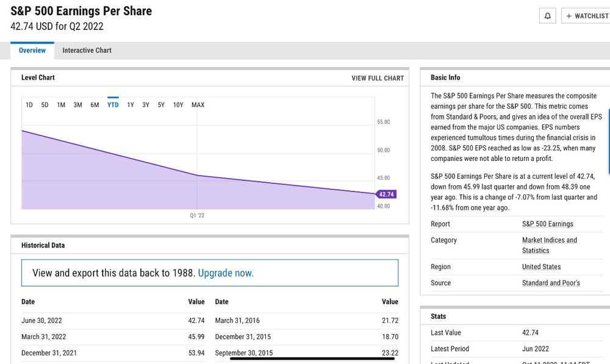
Task: Select the 1M chart range
Action: (x=61, y=105)
